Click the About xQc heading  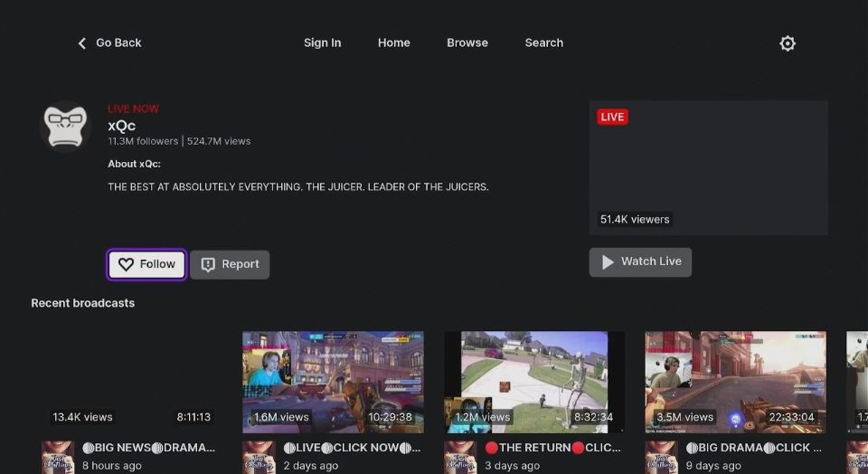pyautogui.click(x=135, y=164)
